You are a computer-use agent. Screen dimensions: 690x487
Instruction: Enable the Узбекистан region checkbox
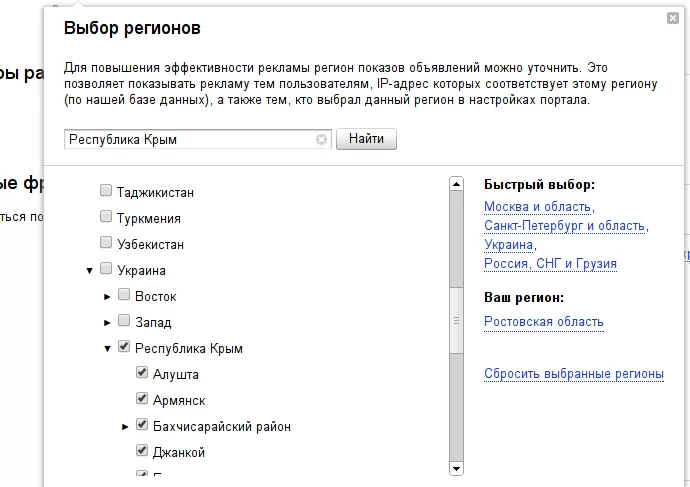(106, 243)
